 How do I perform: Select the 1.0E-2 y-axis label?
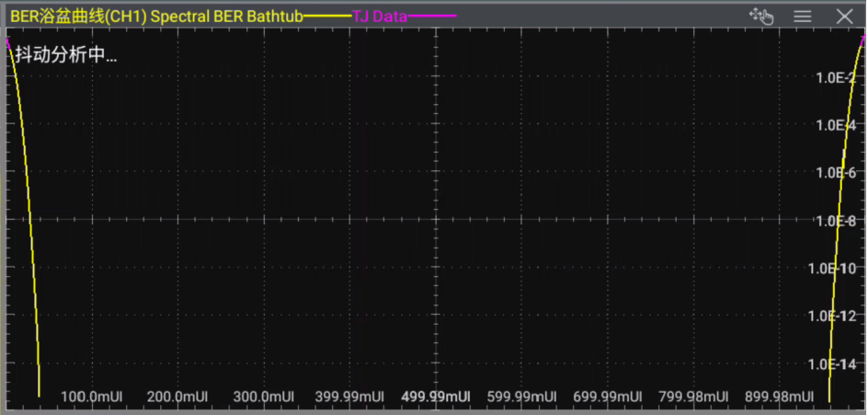[x=836, y=77]
